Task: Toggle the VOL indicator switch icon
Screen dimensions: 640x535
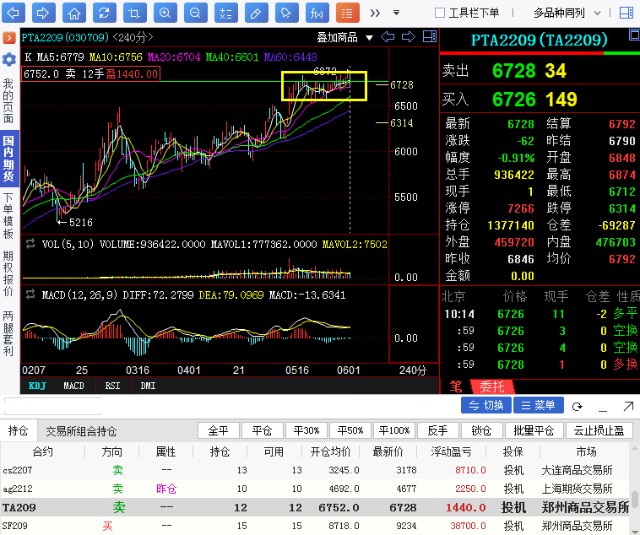Action: [30, 244]
